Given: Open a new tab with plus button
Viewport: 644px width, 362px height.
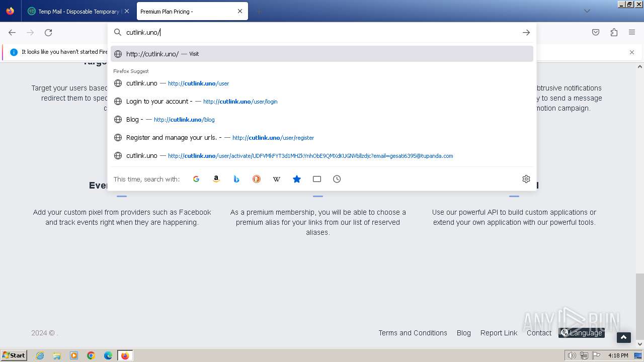Looking at the screenshot, I should click(x=259, y=11).
